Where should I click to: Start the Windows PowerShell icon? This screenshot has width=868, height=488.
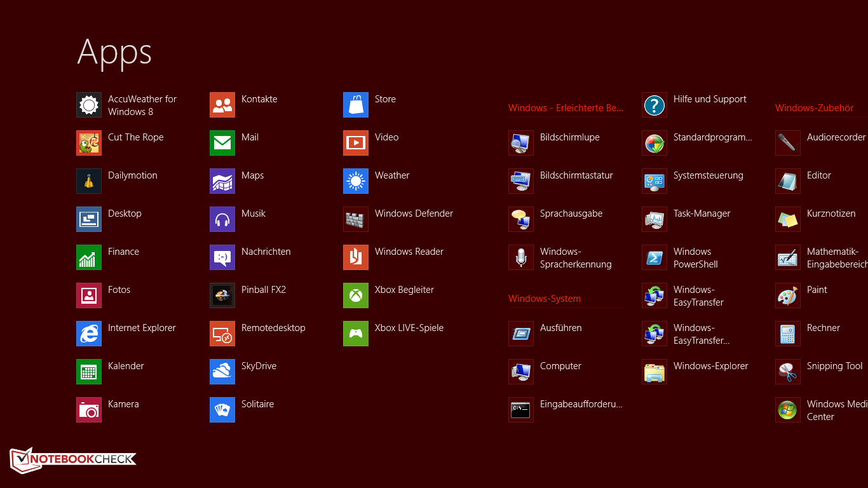654,257
